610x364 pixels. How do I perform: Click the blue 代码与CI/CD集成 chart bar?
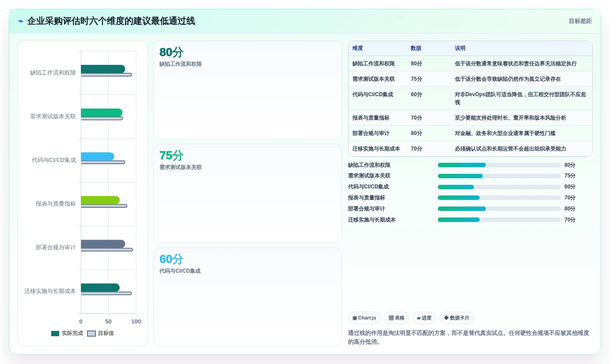(98, 156)
